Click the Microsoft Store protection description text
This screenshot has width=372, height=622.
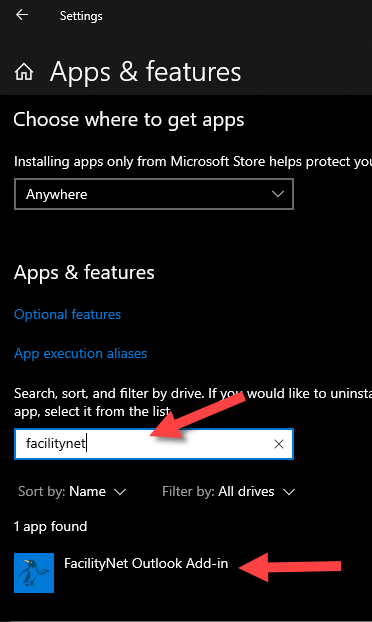point(193,162)
